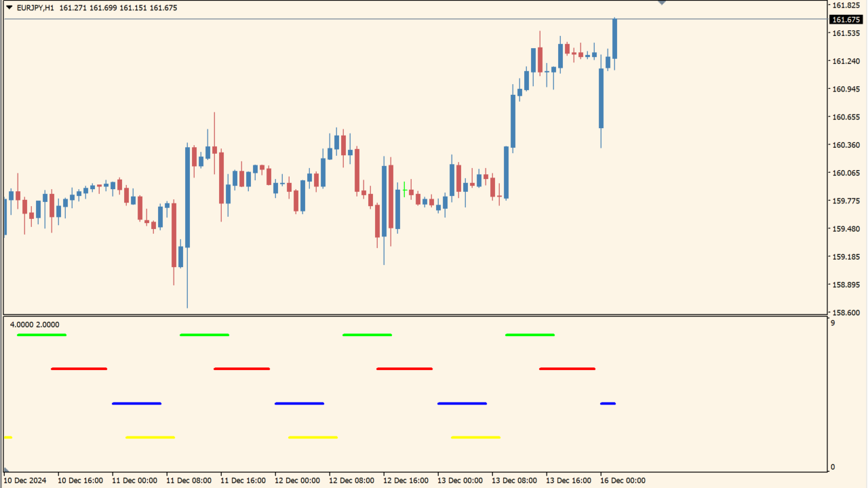Click the 160.655 price scale label

click(x=846, y=117)
